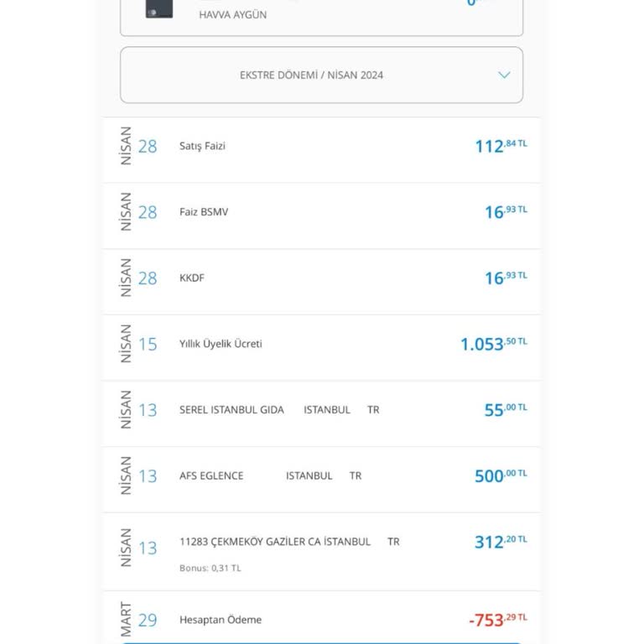Click the KKDF transaction label
644x644 pixels.
pyautogui.click(x=192, y=278)
